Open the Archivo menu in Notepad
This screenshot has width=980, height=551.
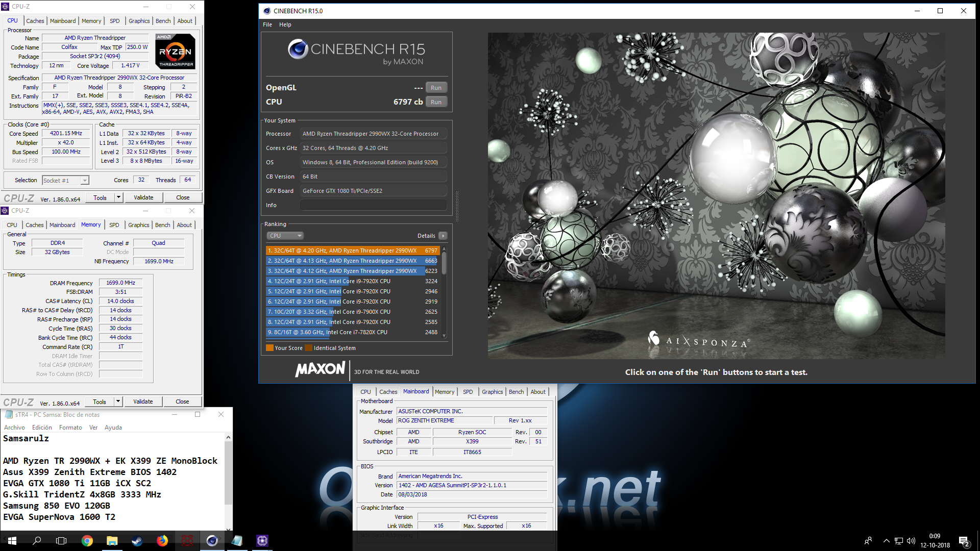14,428
